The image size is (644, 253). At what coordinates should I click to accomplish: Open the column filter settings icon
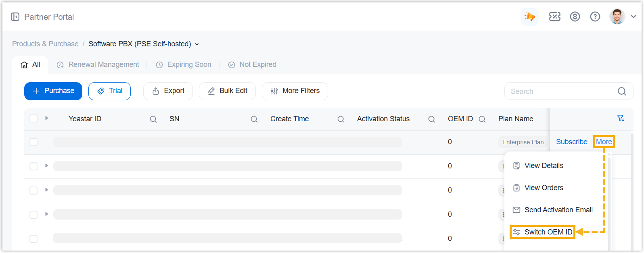(621, 118)
